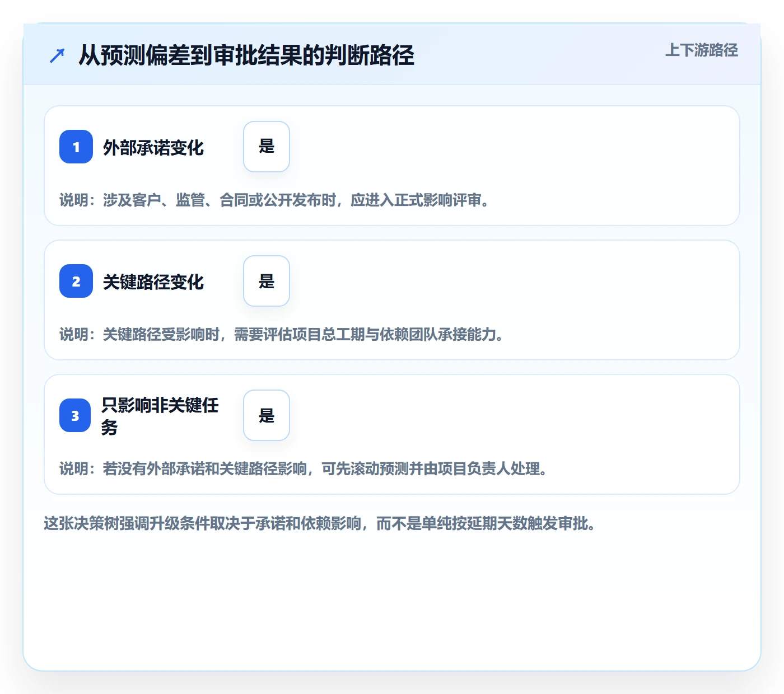This screenshot has width=784, height=694.
Task: Click the note starting 说明：若没有外部承诺
Action: pos(304,469)
